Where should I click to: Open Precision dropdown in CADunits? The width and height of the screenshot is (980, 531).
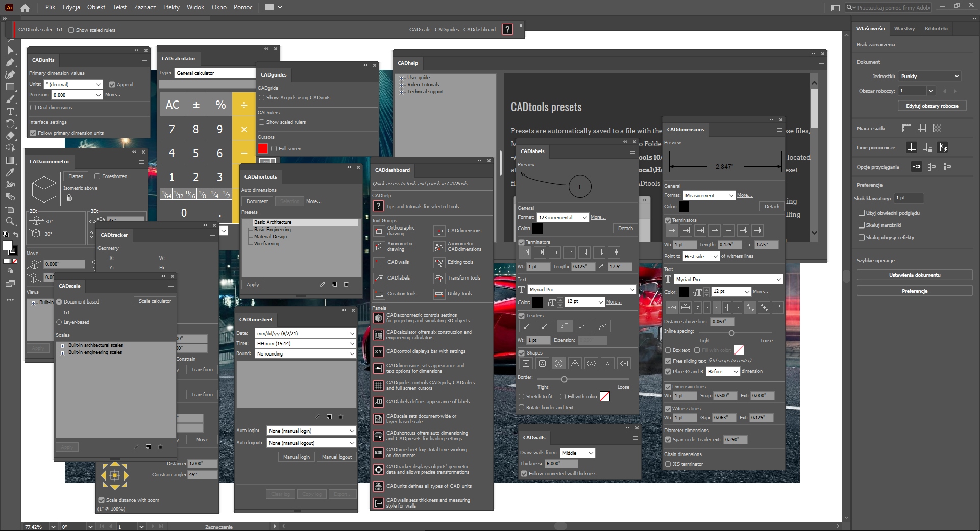tap(77, 95)
